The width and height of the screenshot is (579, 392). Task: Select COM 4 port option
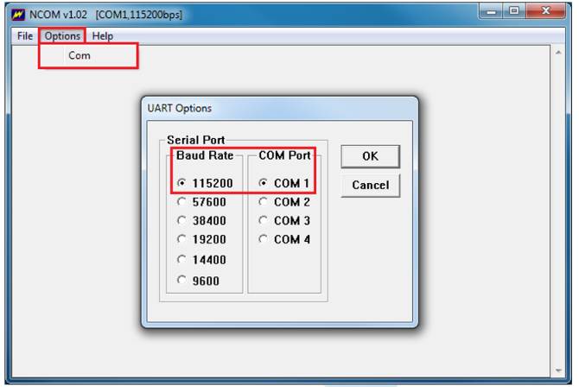(263, 239)
